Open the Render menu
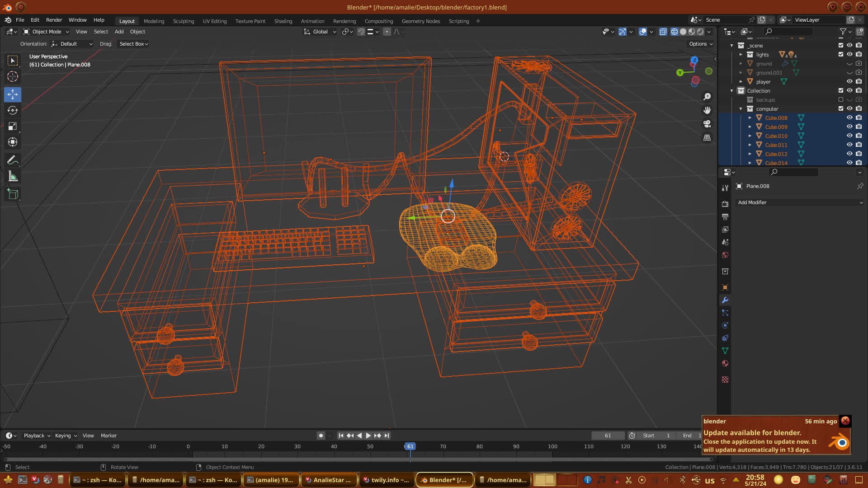This screenshot has height=488, width=868. (x=54, y=20)
